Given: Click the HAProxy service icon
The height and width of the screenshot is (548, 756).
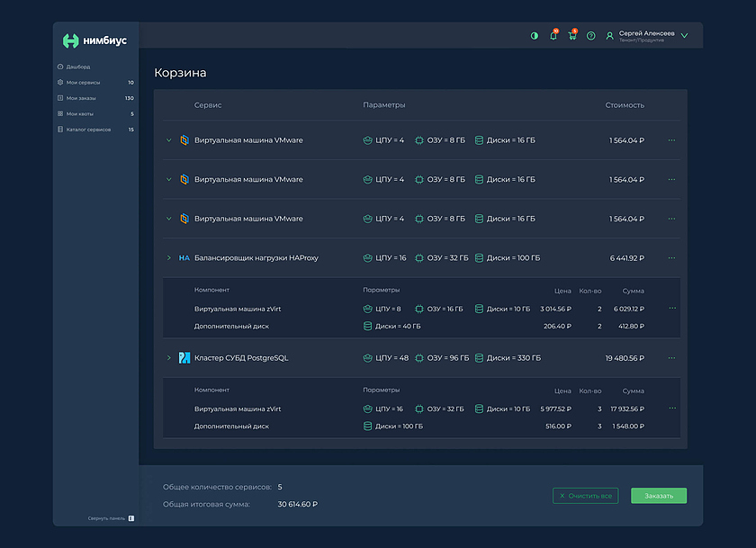Looking at the screenshot, I should coord(184,258).
